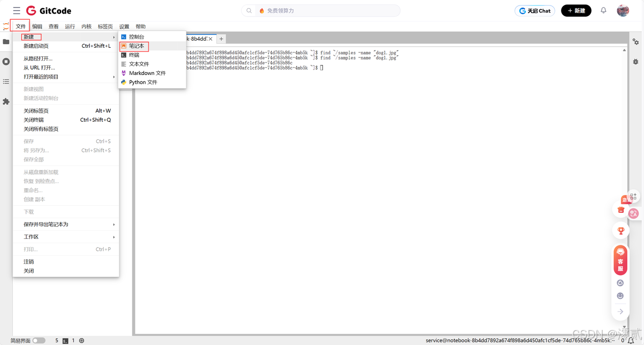Click the floating gift box icon
644x345 pixels.
(x=621, y=210)
